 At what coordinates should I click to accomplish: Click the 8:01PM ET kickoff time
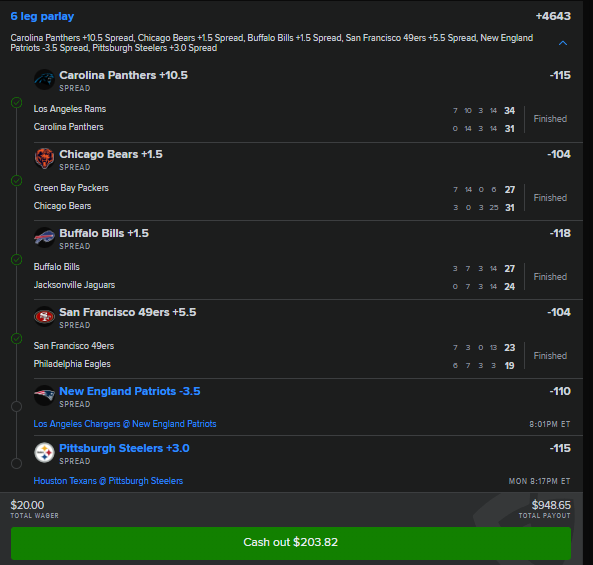[550, 424]
